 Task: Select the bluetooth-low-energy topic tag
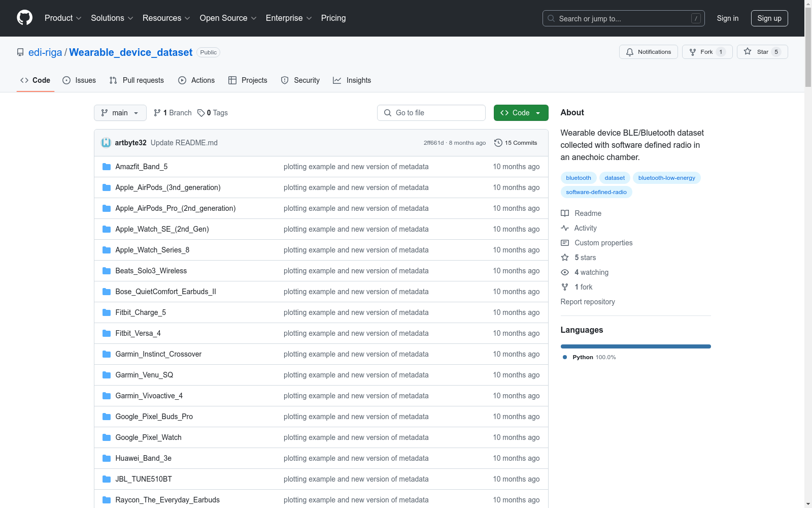point(667,178)
